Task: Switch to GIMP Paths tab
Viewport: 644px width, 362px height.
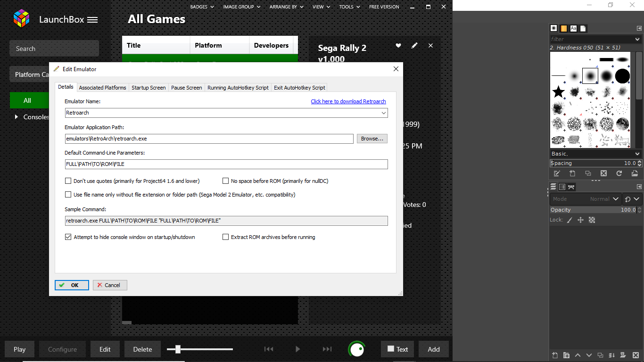Action: click(571, 187)
